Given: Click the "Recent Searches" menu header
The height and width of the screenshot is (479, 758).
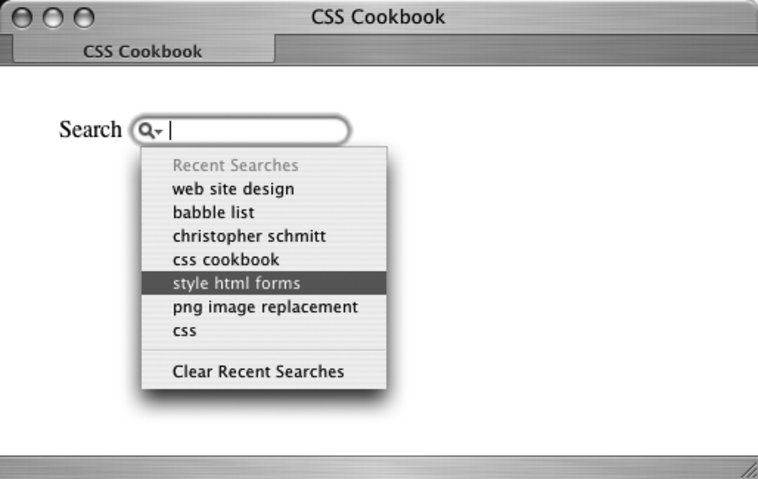Looking at the screenshot, I should [x=235, y=166].
